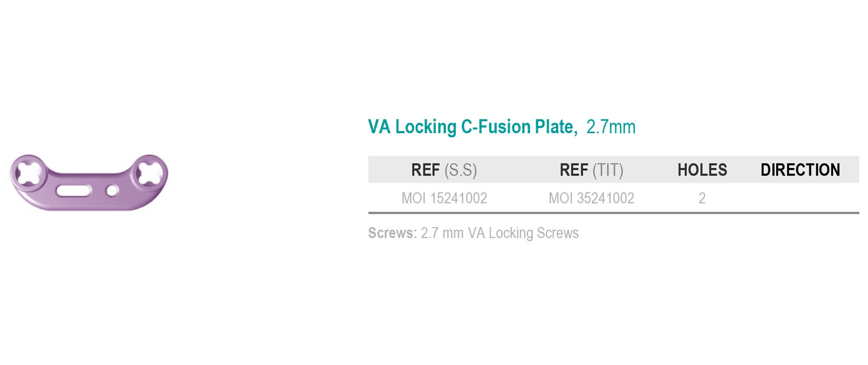Viewport: 868px width, 365px height.
Task: Select the REF (TIT) column header
Action: (592, 170)
